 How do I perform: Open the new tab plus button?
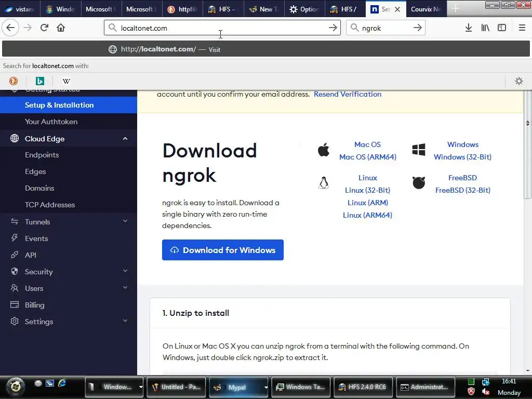click(x=456, y=9)
